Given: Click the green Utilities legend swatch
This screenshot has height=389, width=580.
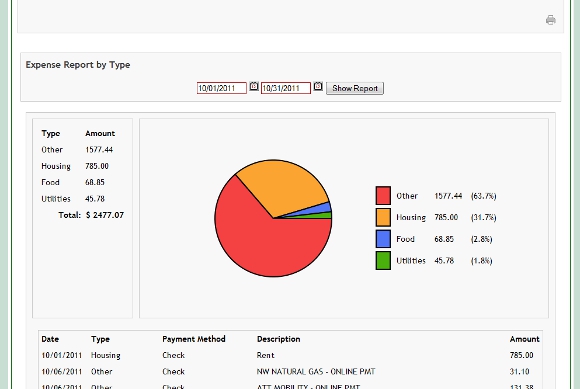Looking at the screenshot, I should (383, 261).
